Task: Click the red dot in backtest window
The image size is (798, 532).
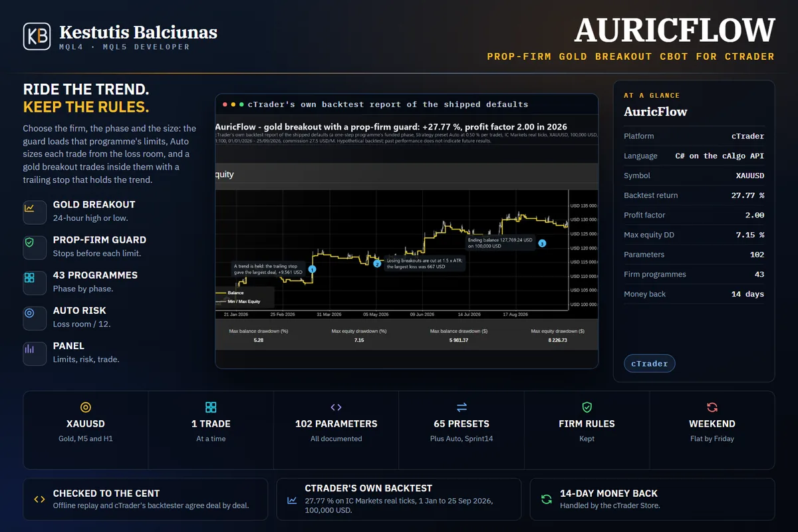Action: tap(225, 104)
